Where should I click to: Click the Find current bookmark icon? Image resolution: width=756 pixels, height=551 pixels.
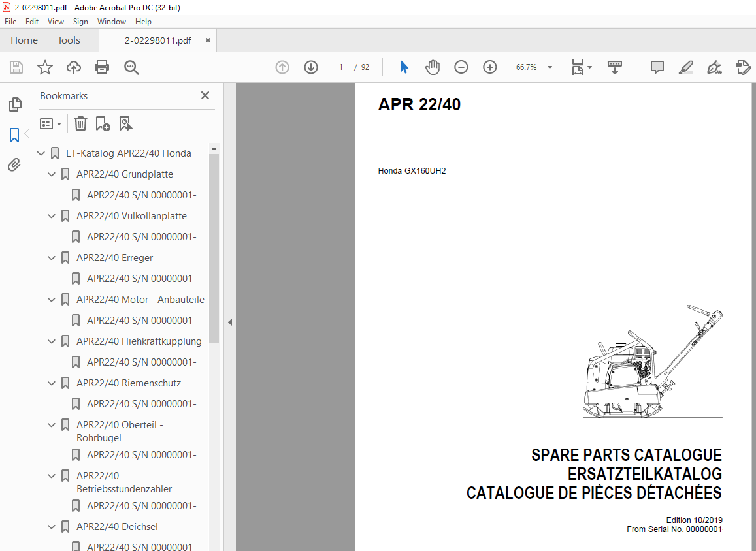pos(125,124)
